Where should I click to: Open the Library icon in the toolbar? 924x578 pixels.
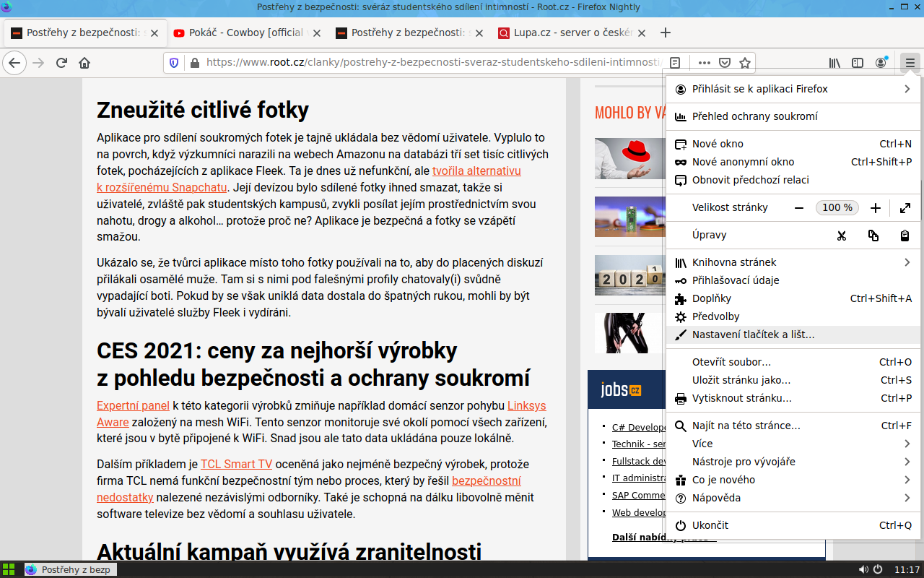834,63
